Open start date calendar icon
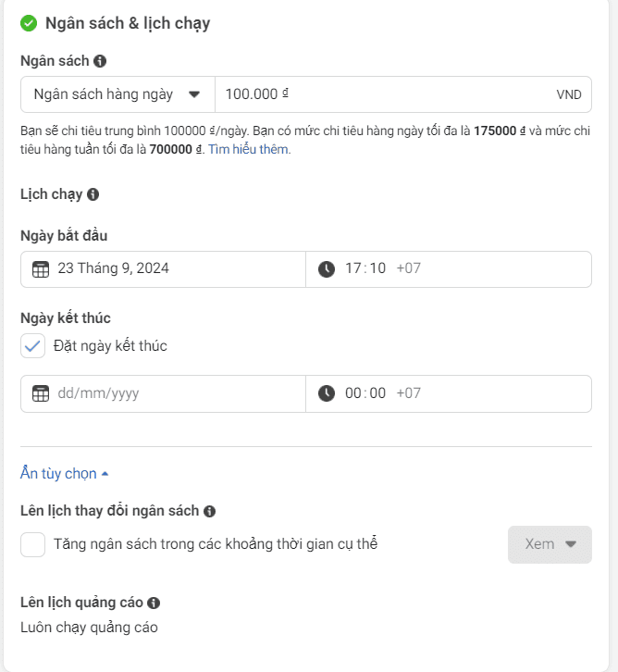Image resolution: width=618 pixels, height=672 pixels. click(x=41, y=269)
